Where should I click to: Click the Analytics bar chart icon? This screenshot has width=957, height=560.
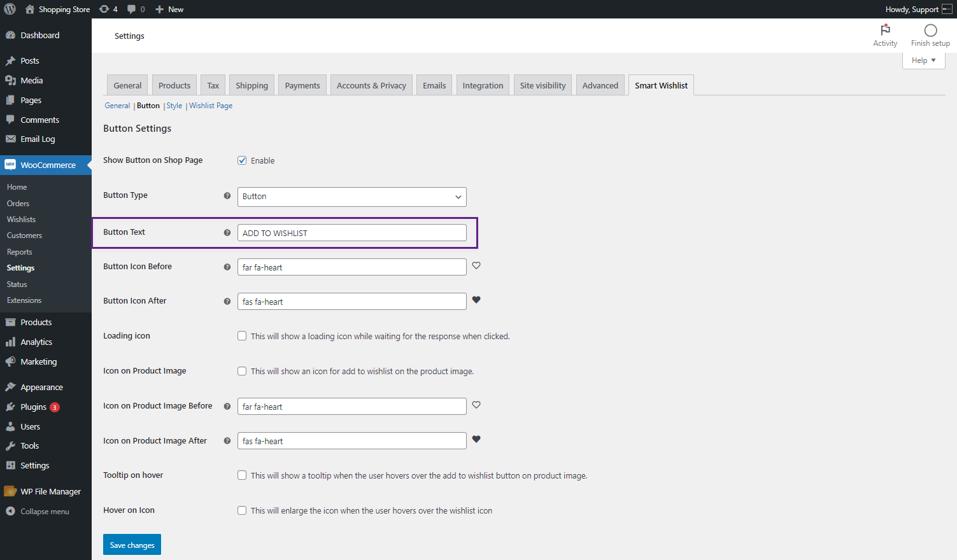(10, 342)
